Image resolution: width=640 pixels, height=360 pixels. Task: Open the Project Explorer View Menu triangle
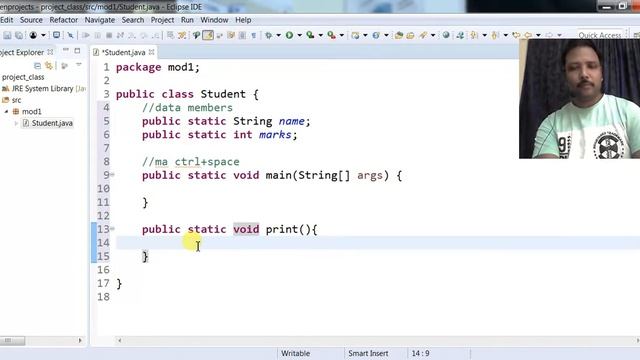coord(79,65)
